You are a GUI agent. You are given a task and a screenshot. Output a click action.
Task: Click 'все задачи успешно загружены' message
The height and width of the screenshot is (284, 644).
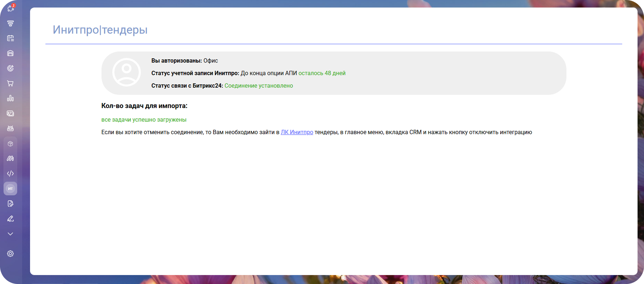144,120
